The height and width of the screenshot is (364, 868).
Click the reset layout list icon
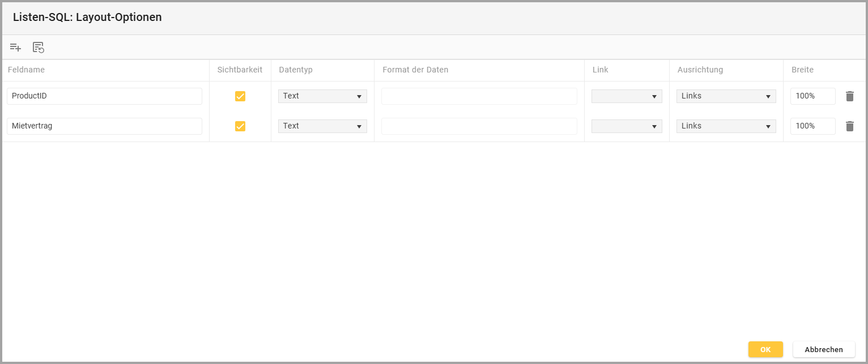(x=39, y=48)
